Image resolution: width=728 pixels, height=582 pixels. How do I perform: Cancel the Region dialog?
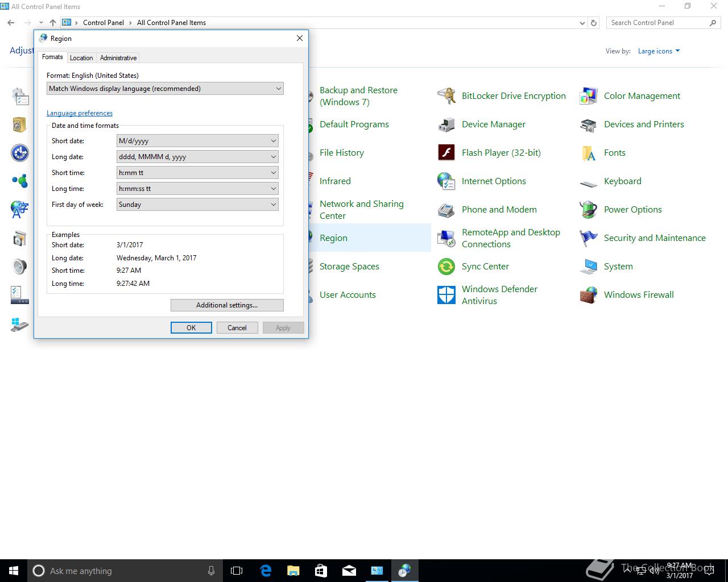coord(237,328)
